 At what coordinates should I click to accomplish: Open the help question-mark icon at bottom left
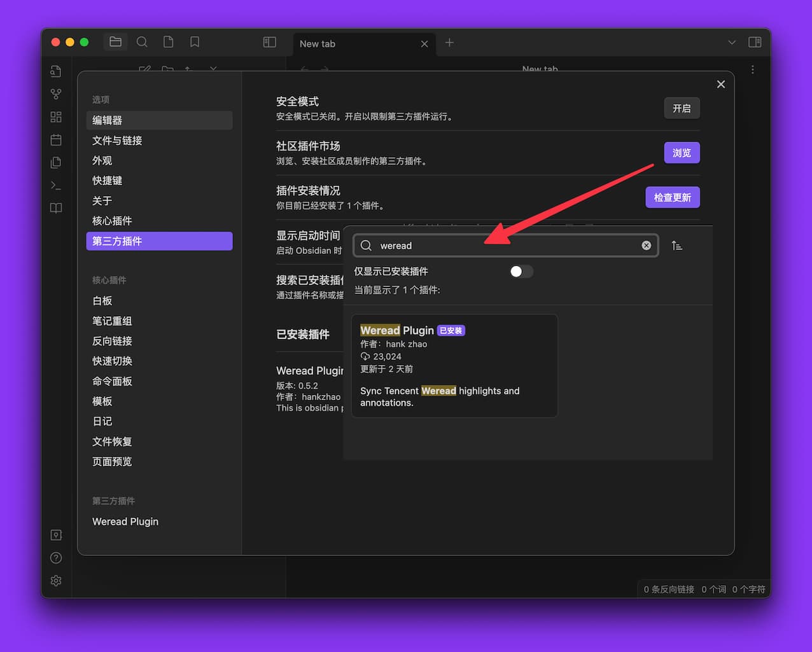tap(55, 558)
